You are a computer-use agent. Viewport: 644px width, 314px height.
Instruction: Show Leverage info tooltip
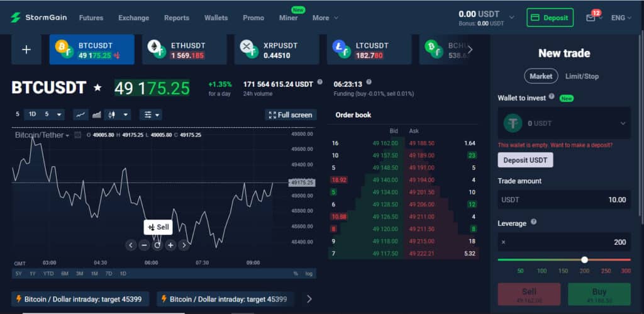pos(533,221)
